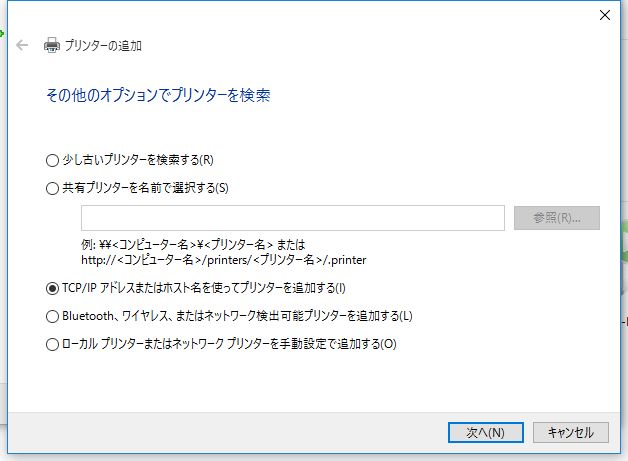Click the http://<コンピューター名>/printers example line
628x461 pixels.
pyautogui.click(x=224, y=260)
